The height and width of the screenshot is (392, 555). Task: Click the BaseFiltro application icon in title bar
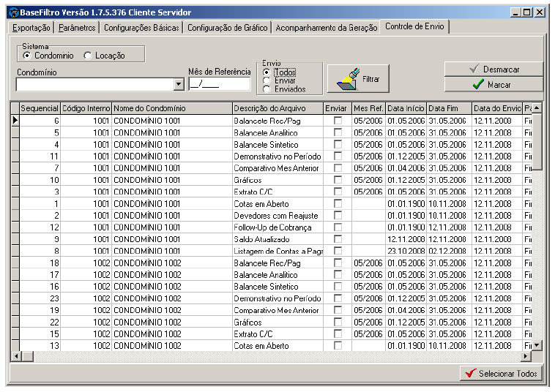pos(13,12)
